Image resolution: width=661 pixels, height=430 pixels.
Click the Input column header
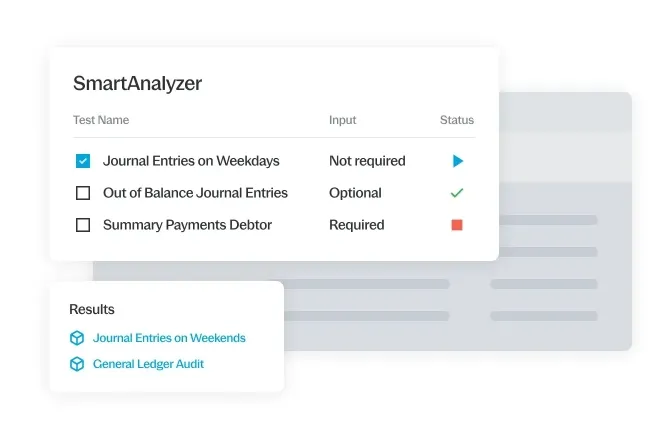[343, 120]
